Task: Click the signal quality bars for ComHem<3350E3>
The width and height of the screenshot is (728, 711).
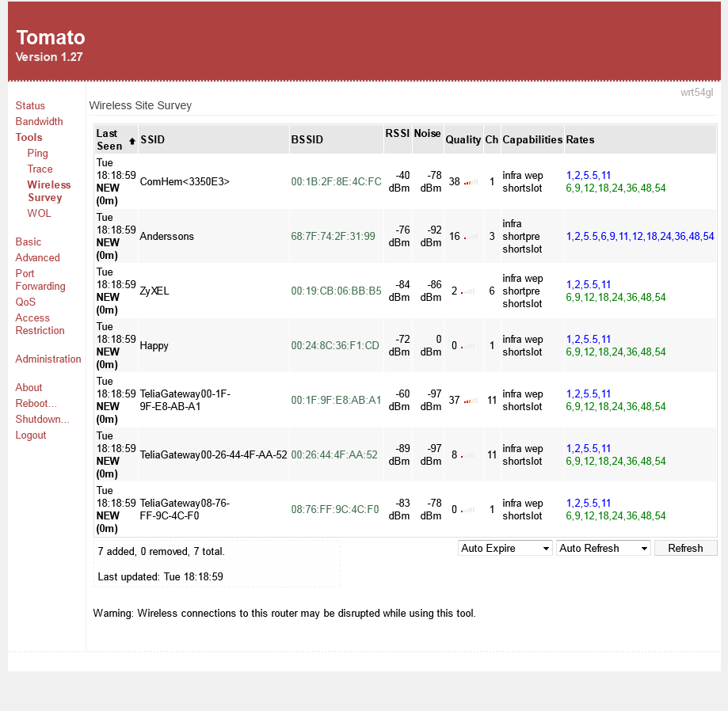Action: pos(471,182)
